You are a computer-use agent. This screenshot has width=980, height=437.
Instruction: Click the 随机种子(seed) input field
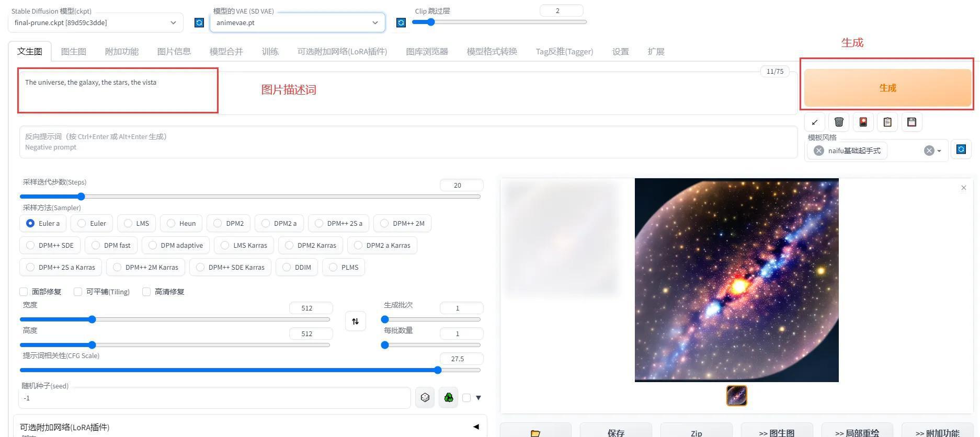tap(214, 398)
